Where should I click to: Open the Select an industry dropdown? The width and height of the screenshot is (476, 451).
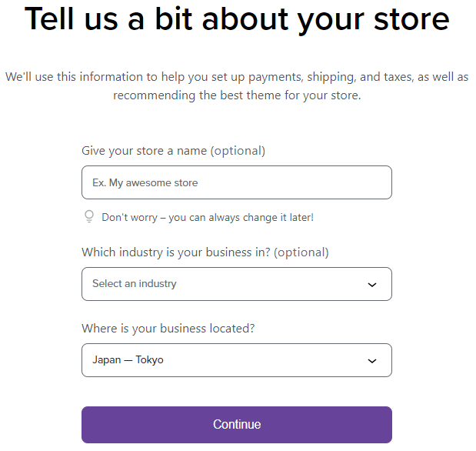pos(236,284)
